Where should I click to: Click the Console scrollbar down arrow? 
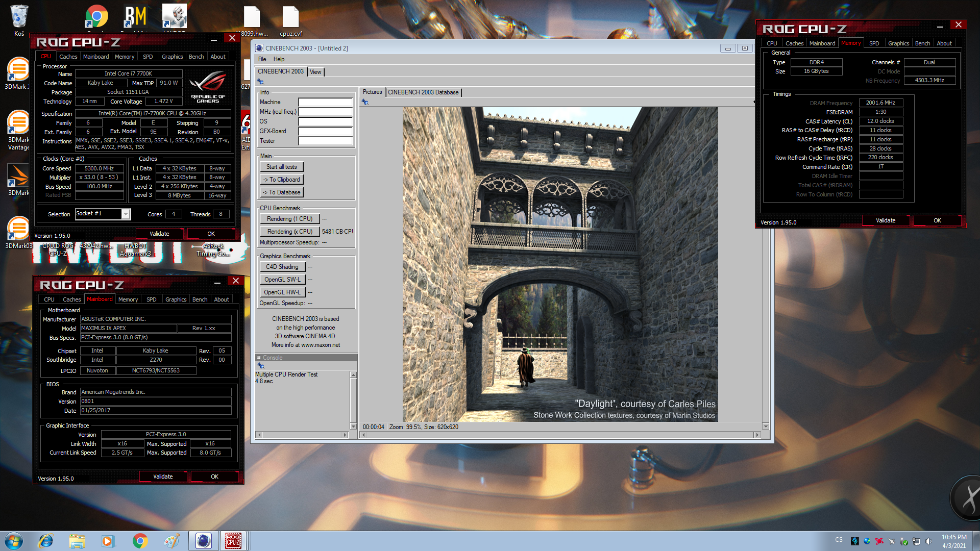point(353,426)
